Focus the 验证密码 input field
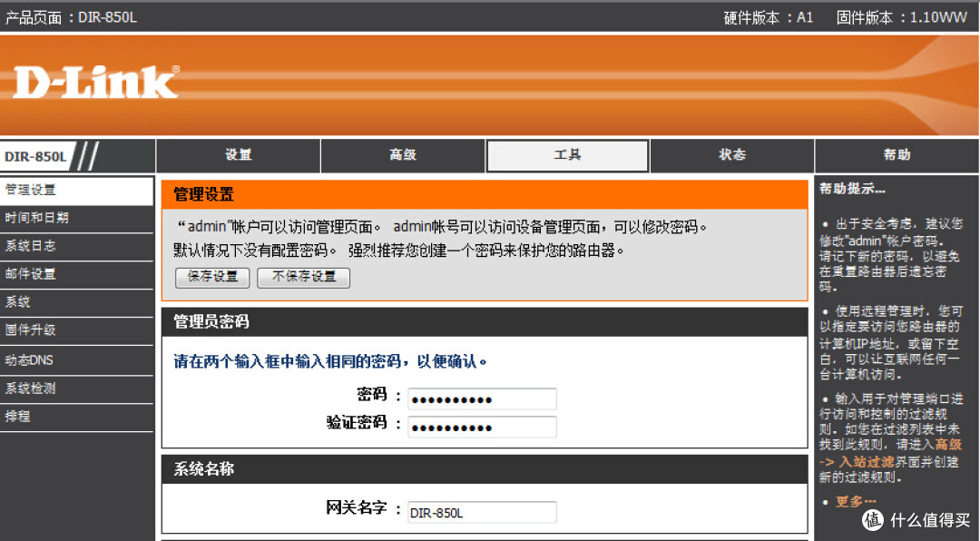980x541 pixels. click(482, 428)
